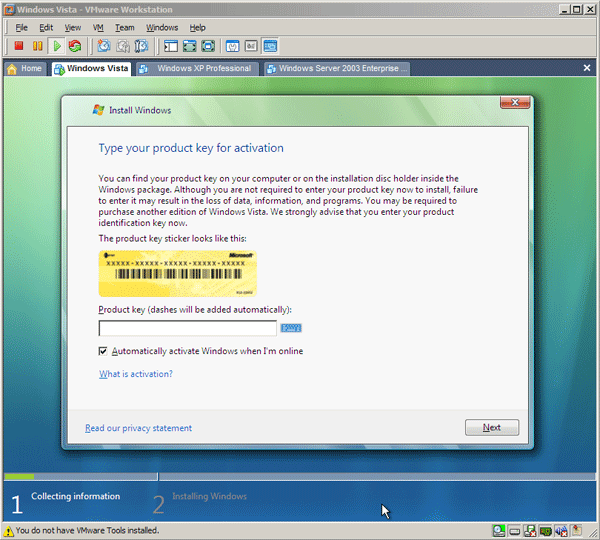Click the network adapter status icon
Image resolution: width=600 pixels, height=540 pixels.
546,531
